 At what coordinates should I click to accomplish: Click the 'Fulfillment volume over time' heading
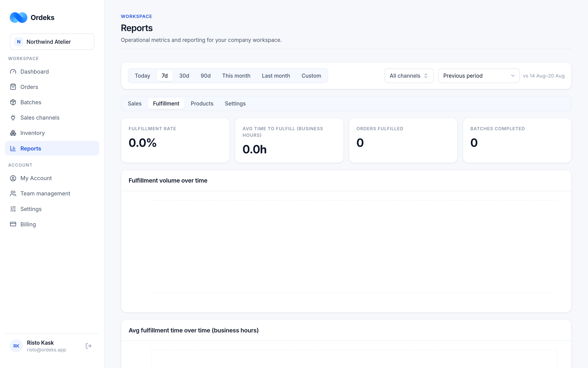pyautogui.click(x=168, y=180)
